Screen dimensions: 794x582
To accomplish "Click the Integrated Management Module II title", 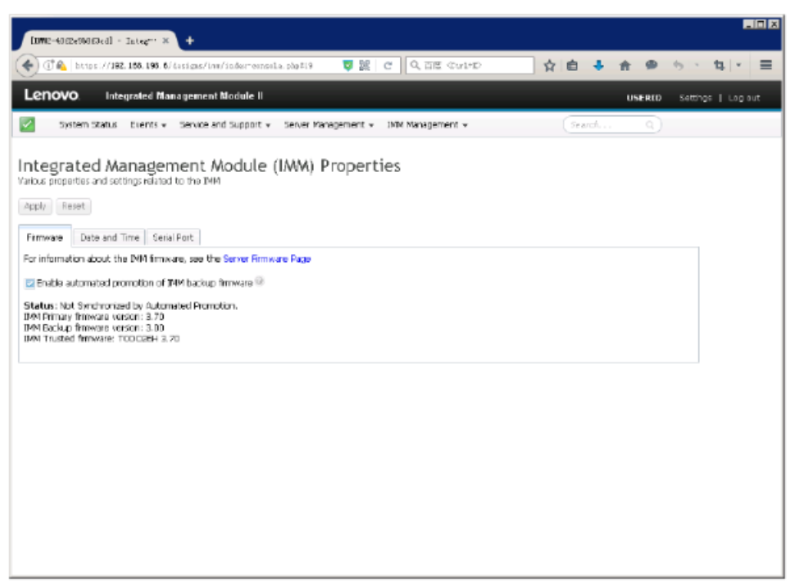I will (x=184, y=96).
